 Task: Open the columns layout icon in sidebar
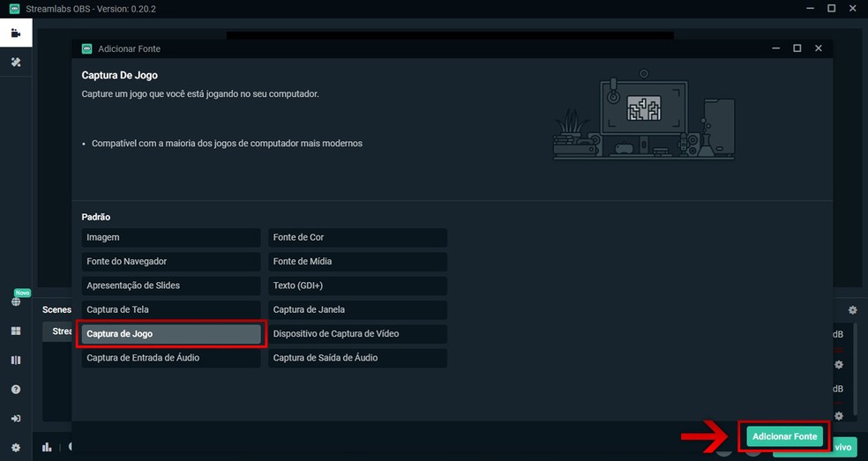click(16, 361)
